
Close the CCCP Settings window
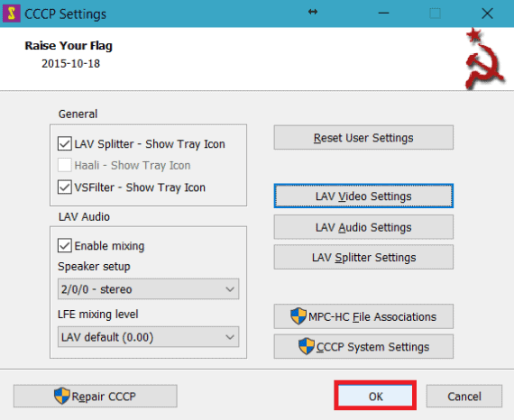click(x=487, y=14)
